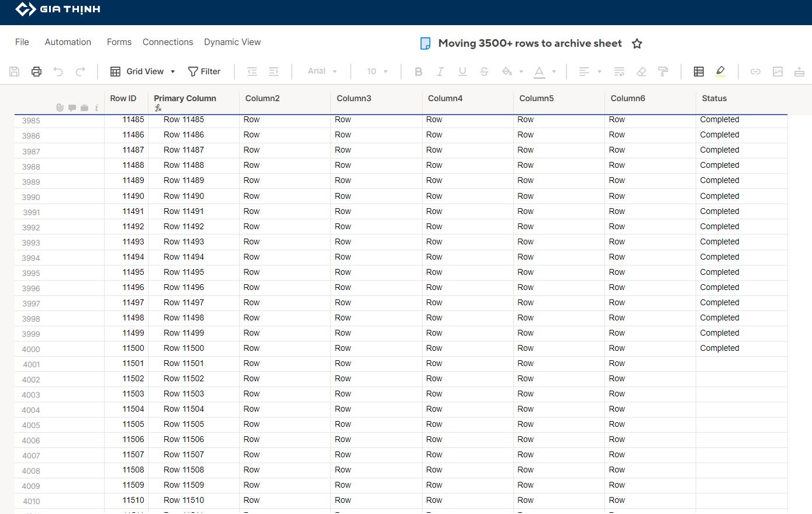Click the Save icon in toolbar
This screenshot has width=812, height=514.
coord(15,71)
